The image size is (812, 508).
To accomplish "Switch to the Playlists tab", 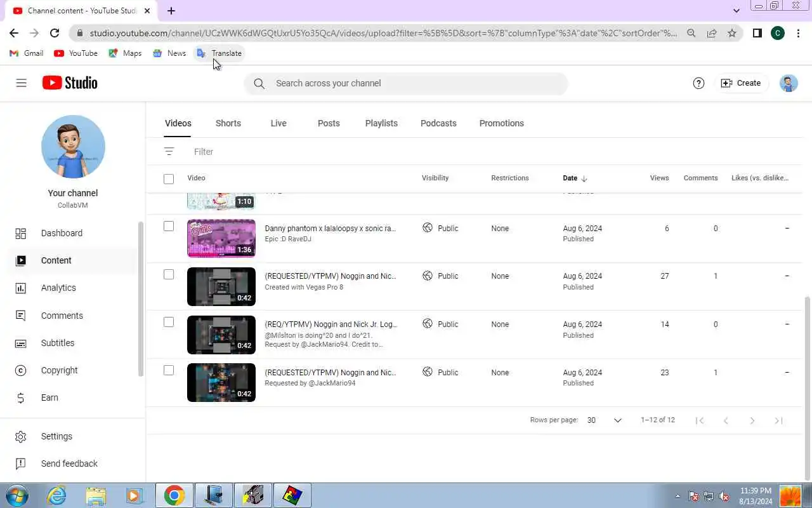I will 381,123.
